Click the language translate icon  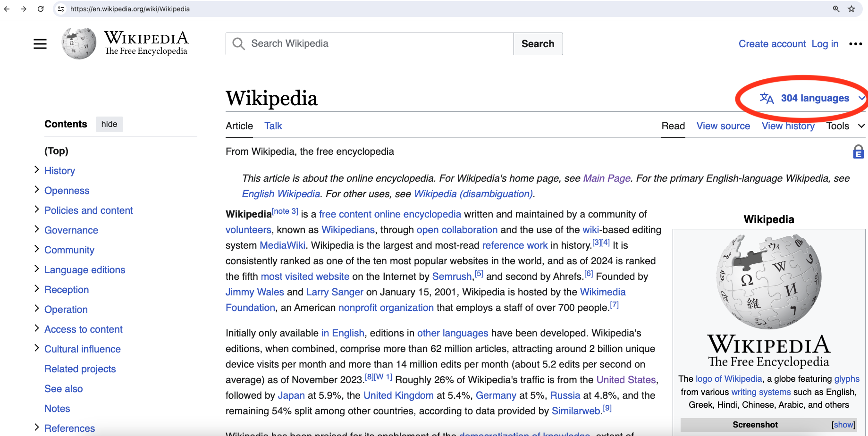tap(767, 98)
